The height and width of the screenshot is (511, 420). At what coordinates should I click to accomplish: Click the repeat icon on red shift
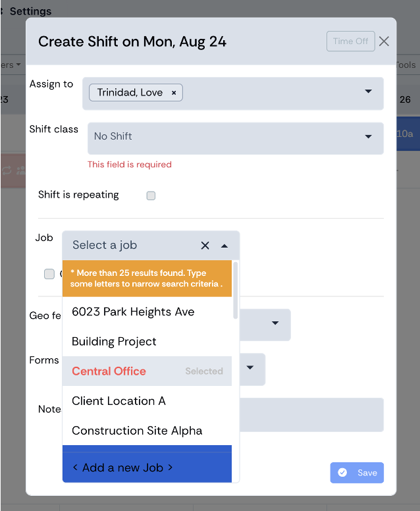click(7, 170)
